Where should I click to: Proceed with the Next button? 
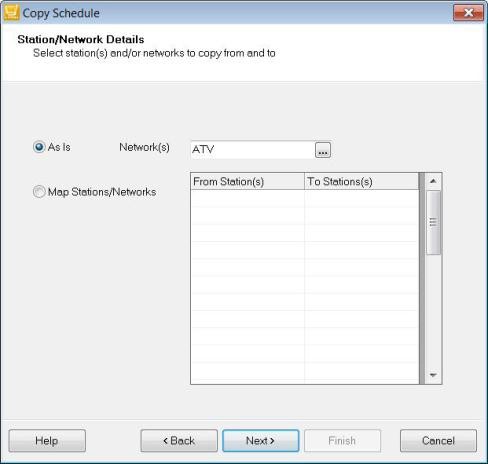261,441
